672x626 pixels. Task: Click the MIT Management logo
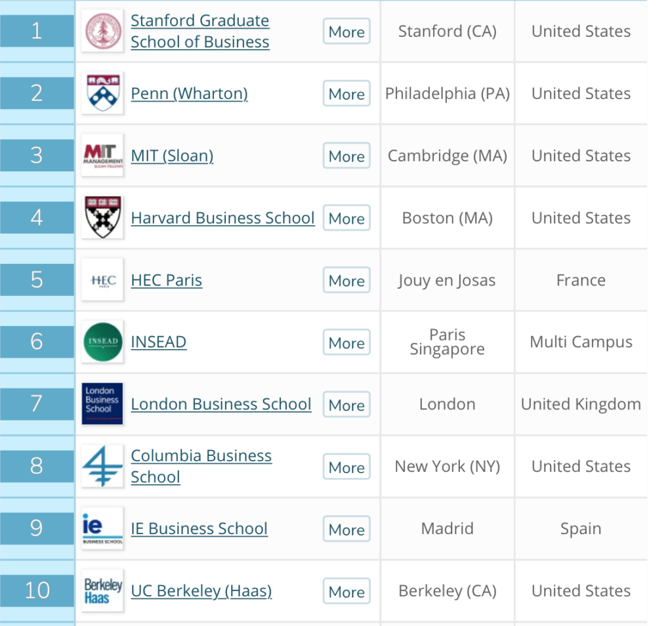click(x=102, y=155)
